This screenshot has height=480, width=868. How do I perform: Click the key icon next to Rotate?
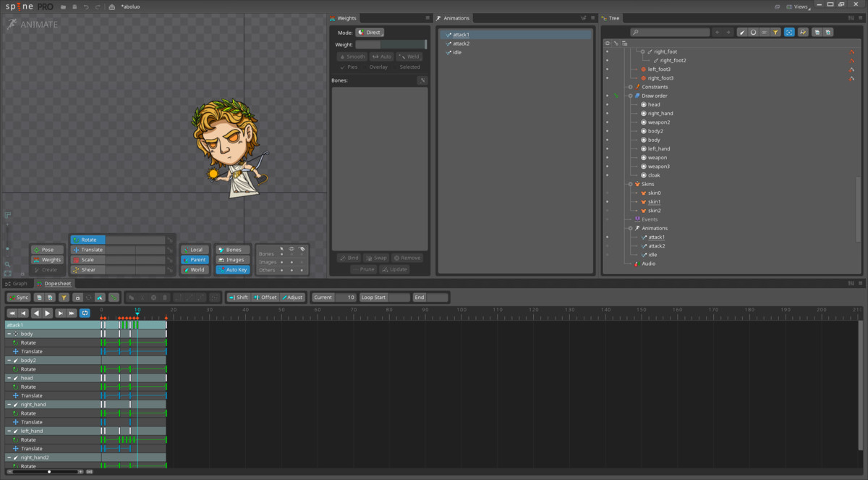pyautogui.click(x=170, y=240)
